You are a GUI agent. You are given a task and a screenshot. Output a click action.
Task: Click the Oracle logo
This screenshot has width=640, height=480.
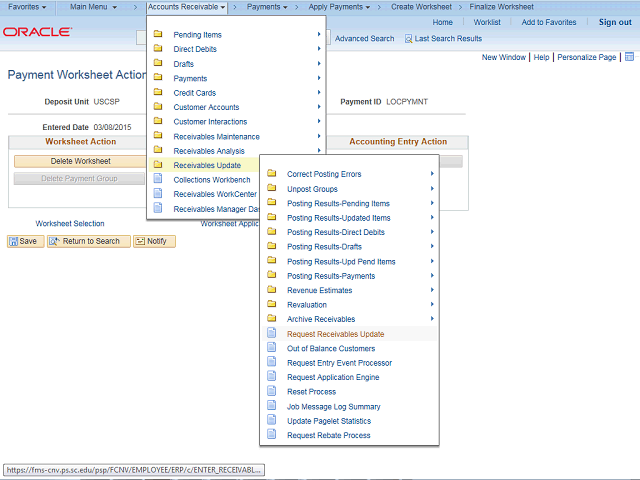pos(37,32)
